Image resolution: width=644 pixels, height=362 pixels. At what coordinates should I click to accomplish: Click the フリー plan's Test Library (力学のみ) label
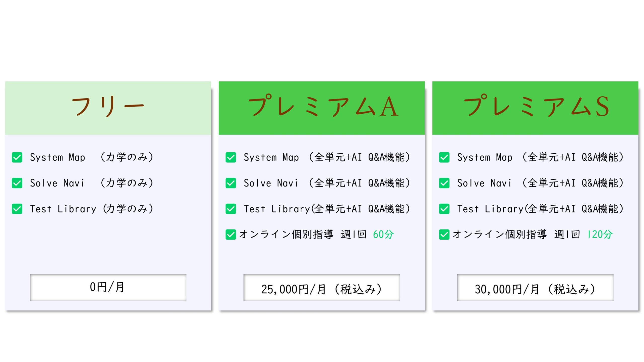pos(92,209)
